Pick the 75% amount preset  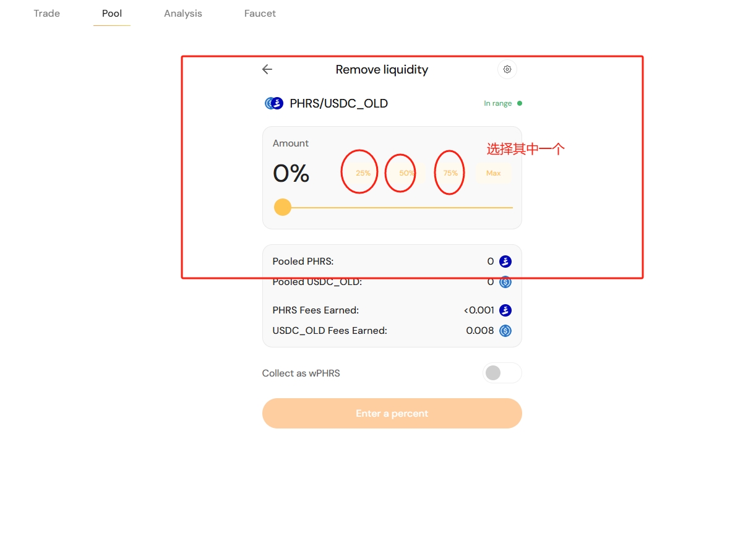[x=450, y=173]
